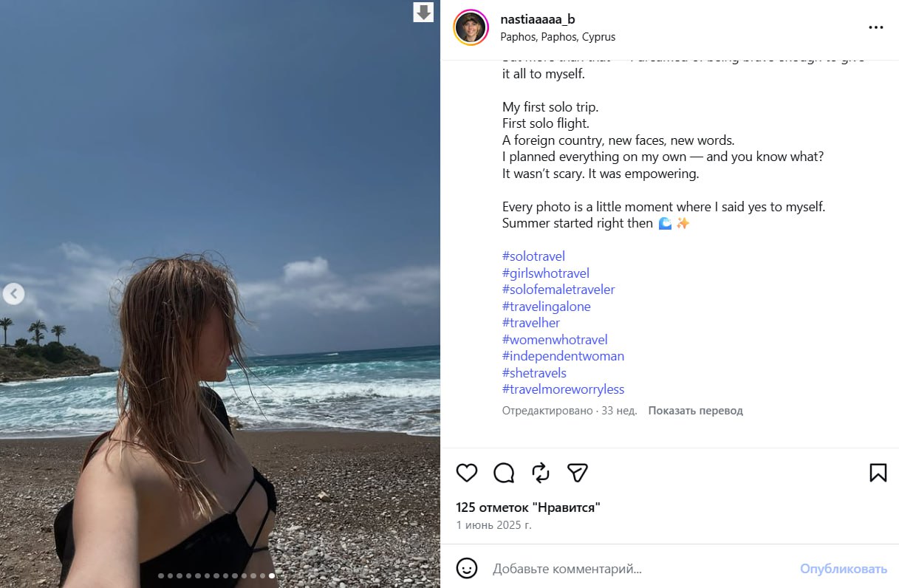
Task: Save the post with the bookmark icon
Action: click(x=878, y=473)
